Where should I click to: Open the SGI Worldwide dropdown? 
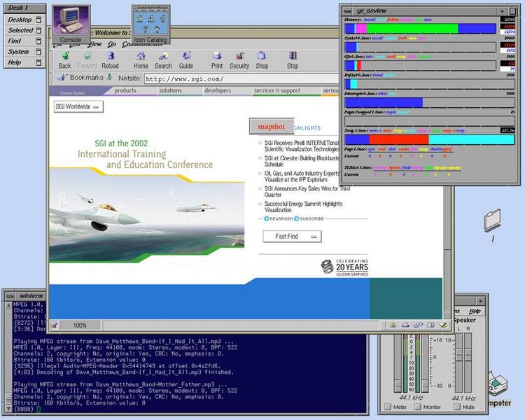click(78, 107)
